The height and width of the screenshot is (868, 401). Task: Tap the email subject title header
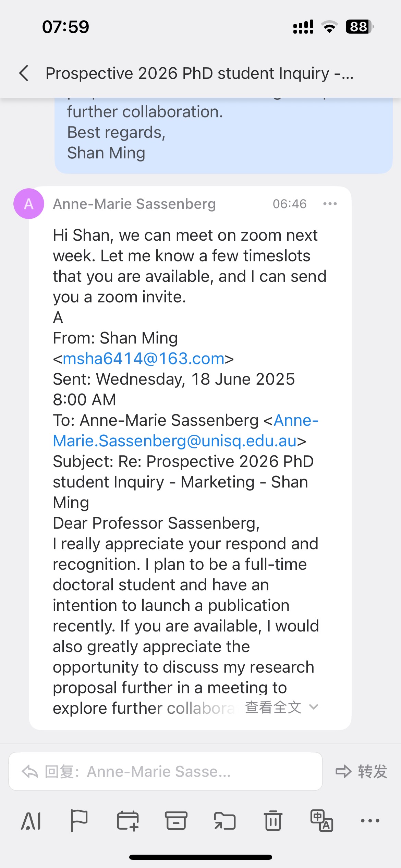(x=199, y=73)
